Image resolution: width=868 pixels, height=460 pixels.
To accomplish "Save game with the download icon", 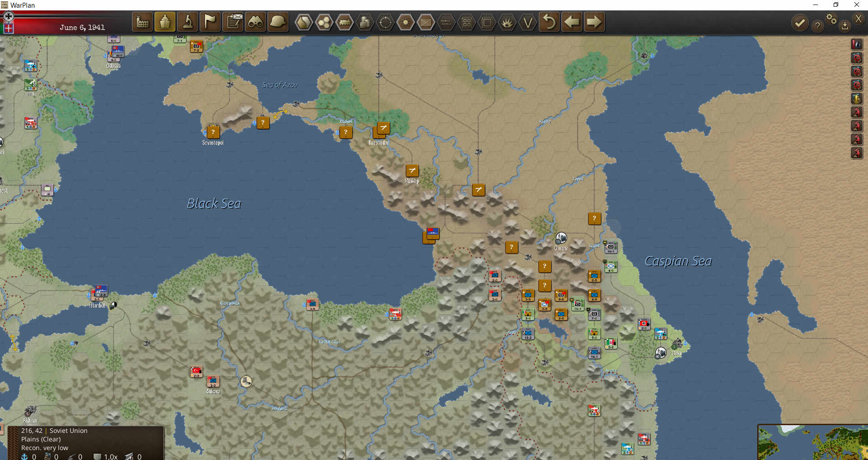I will pos(844,26).
